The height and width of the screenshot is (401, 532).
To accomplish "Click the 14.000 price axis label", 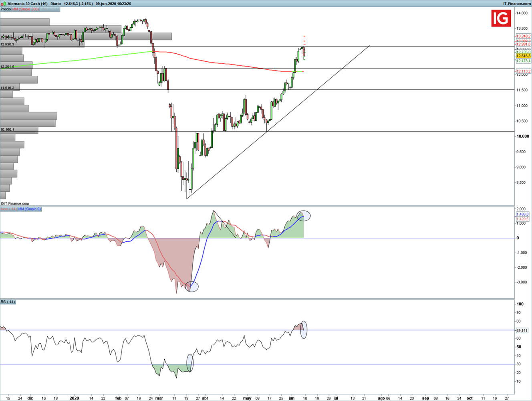I will tap(522, 13).
